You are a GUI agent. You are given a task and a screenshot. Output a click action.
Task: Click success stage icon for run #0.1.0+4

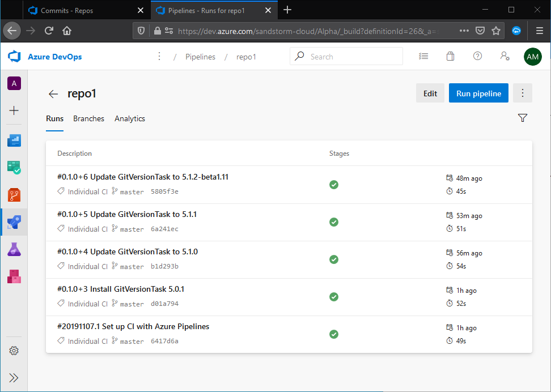click(x=334, y=259)
